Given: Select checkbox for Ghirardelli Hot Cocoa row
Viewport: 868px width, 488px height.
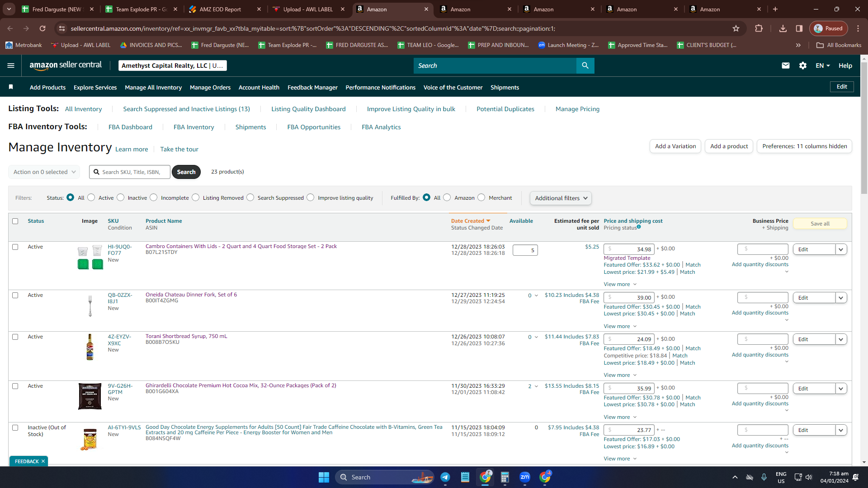Looking at the screenshot, I should point(15,386).
